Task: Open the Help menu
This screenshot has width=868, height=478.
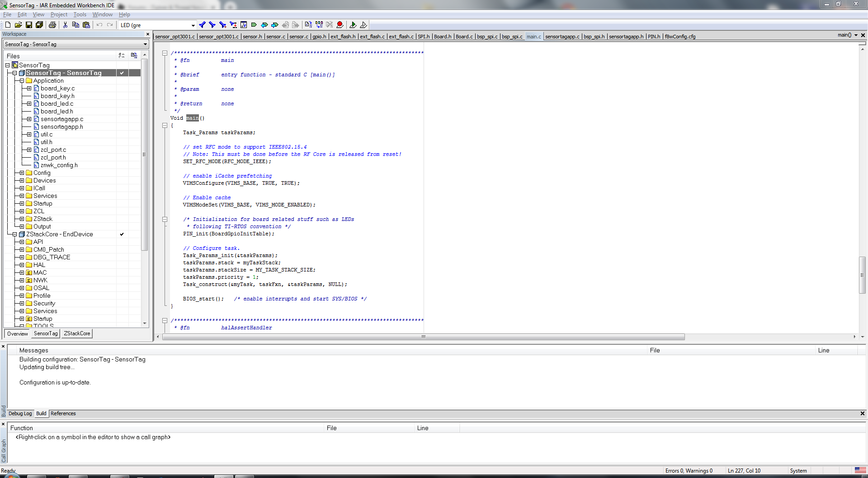Action: coord(124,14)
